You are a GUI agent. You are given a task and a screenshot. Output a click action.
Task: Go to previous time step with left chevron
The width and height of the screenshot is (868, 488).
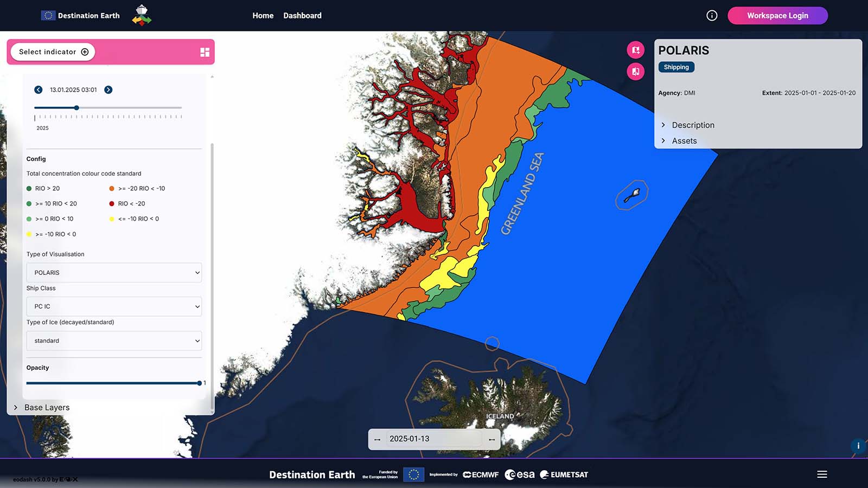coord(39,90)
